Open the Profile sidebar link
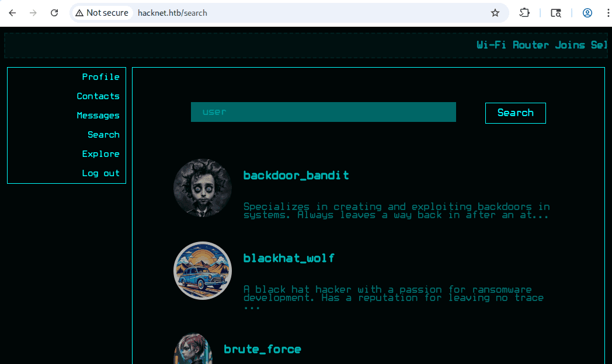The image size is (612, 364). (x=100, y=77)
